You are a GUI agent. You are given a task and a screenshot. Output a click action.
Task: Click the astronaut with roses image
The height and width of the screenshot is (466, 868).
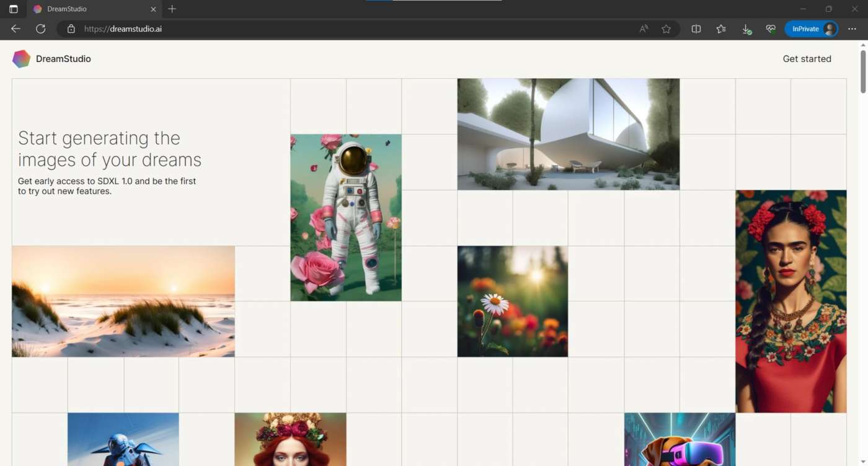coord(346,218)
